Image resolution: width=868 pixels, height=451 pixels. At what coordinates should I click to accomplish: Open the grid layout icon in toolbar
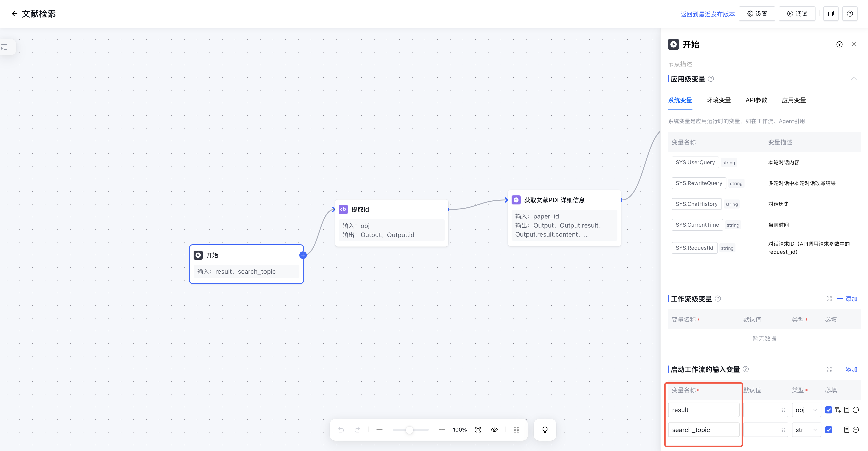coord(516,430)
